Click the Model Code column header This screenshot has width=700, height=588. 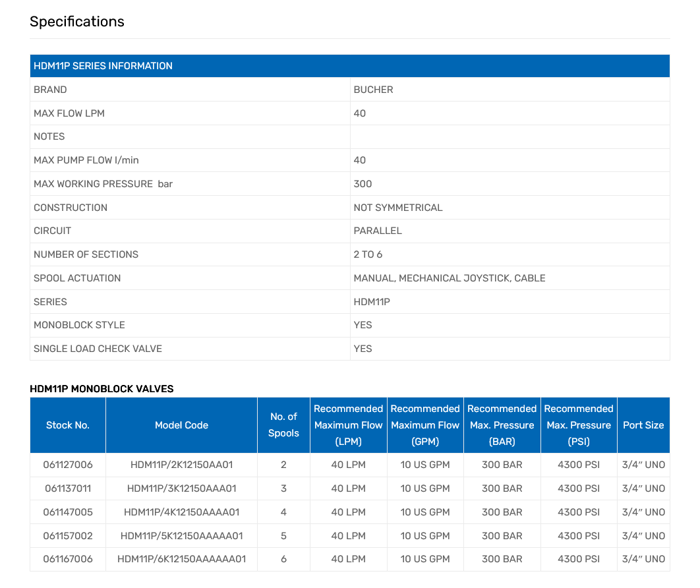(x=181, y=425)
